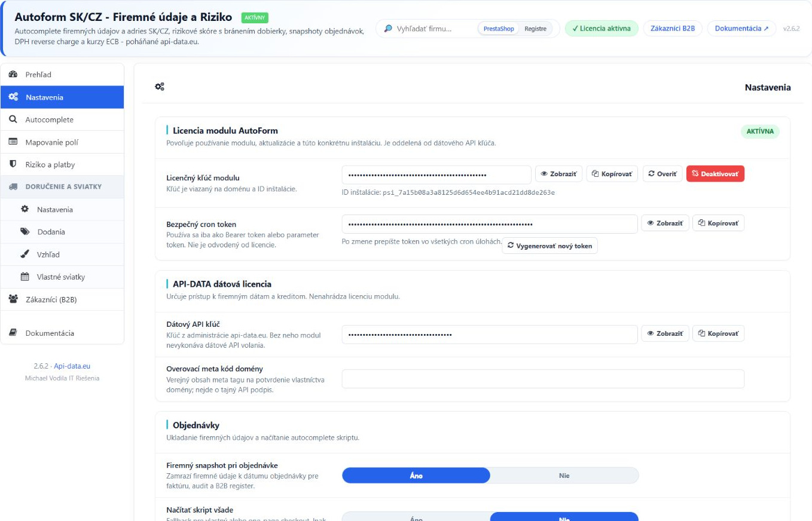The image size is (812, 521).
Task: Click the tag icon next to Dodania
Action: 25,232
